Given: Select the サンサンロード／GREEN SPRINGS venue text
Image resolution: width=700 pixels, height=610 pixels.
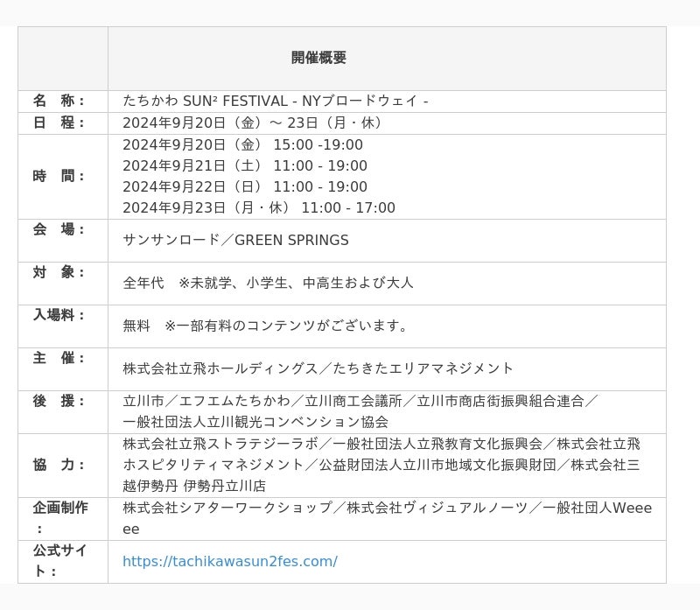Looking at the screenshot, I should [235, 241].
